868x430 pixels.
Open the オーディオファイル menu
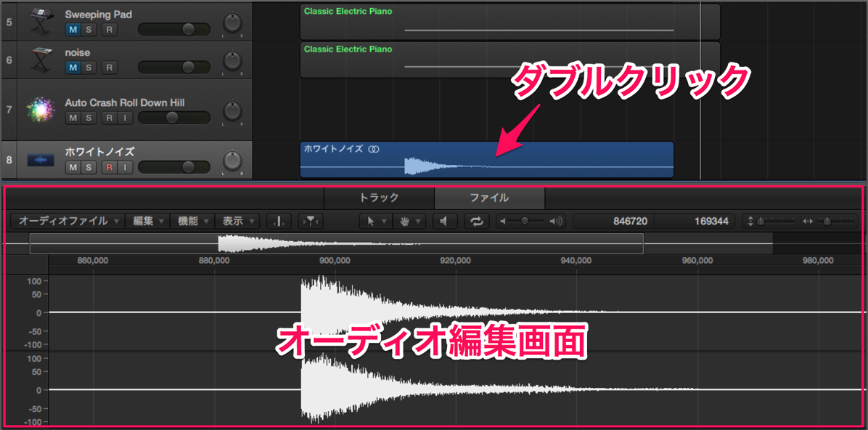click(68, 221)
